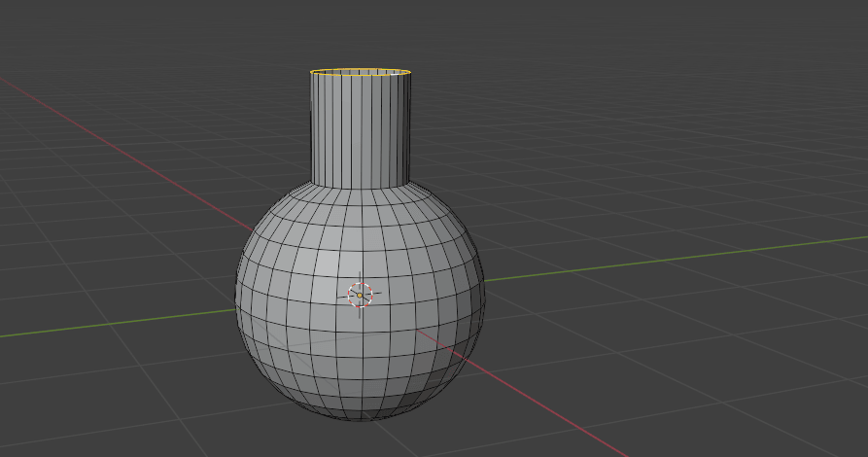Click where the green axis meets the sphere's right side
This screenshot has height=457, width=868.
pyautogui.click(x=484, y=282)
